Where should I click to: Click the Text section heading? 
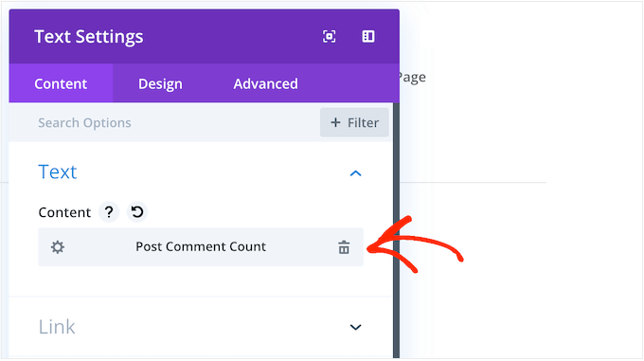point(58,171)
